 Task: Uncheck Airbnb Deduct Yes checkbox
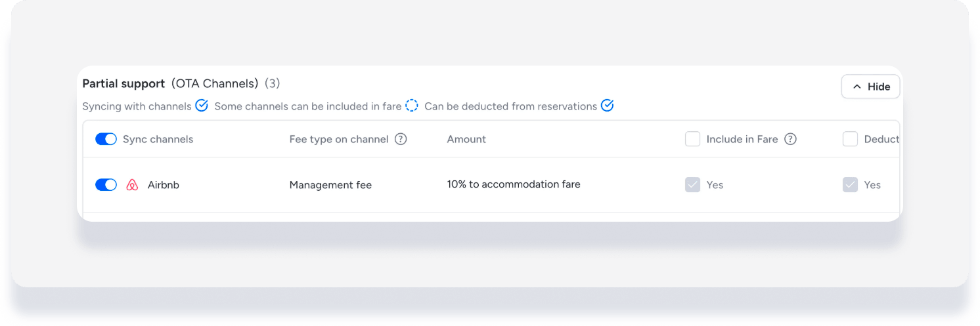tap(850, 185)
